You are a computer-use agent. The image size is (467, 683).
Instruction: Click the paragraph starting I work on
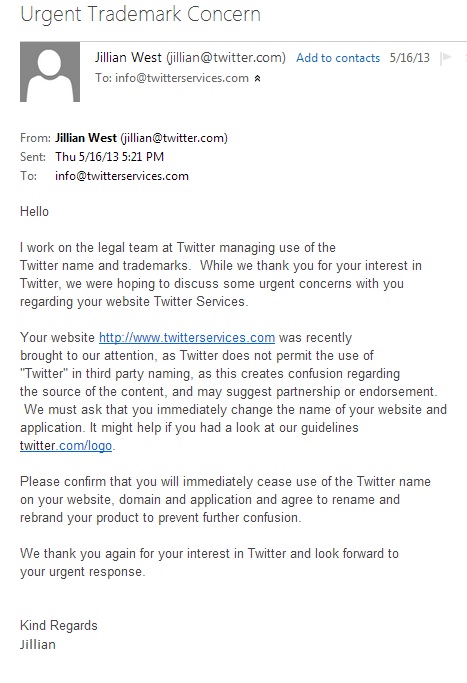point(221,274)
